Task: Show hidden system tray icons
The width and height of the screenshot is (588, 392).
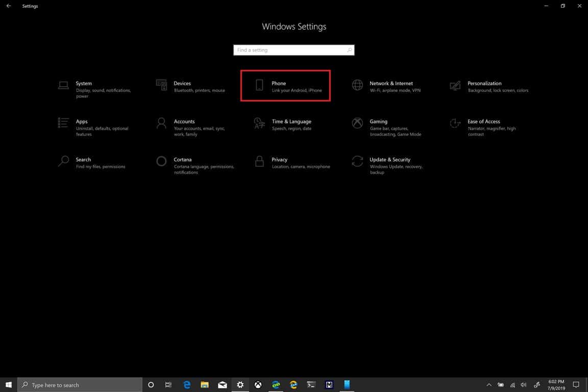Action: [489, 385]
